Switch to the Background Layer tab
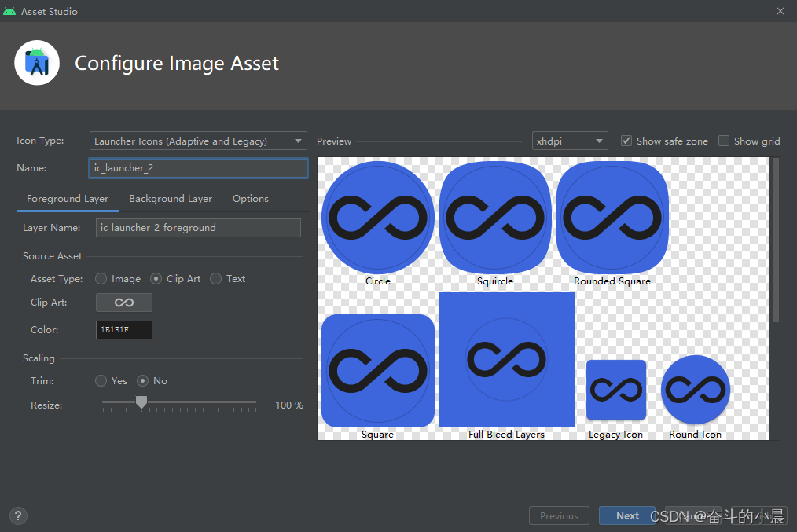This screenshot has height=532, width=797. (171, 199)
